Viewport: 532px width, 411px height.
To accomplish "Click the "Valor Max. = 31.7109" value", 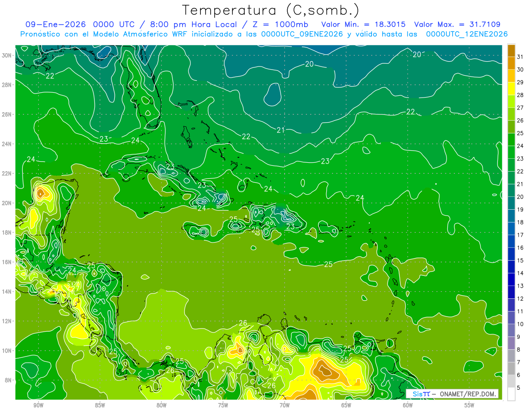I will pyautogui.click(x=458, y=24).
